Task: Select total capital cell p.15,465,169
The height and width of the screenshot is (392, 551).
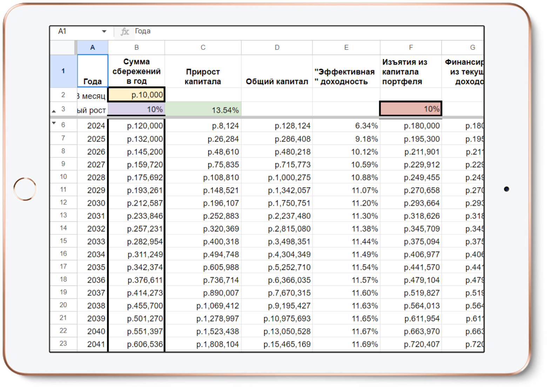Action: tap(277, 344)
